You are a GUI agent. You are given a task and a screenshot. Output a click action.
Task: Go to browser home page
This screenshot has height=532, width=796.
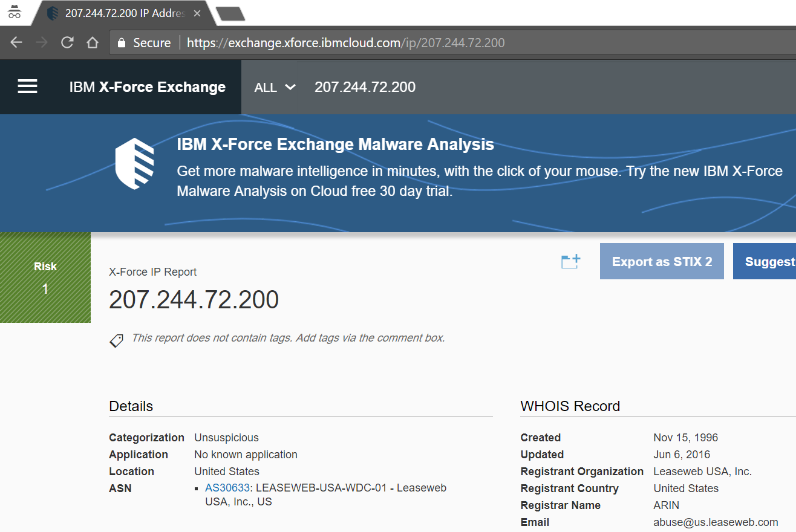click(92, 42)
